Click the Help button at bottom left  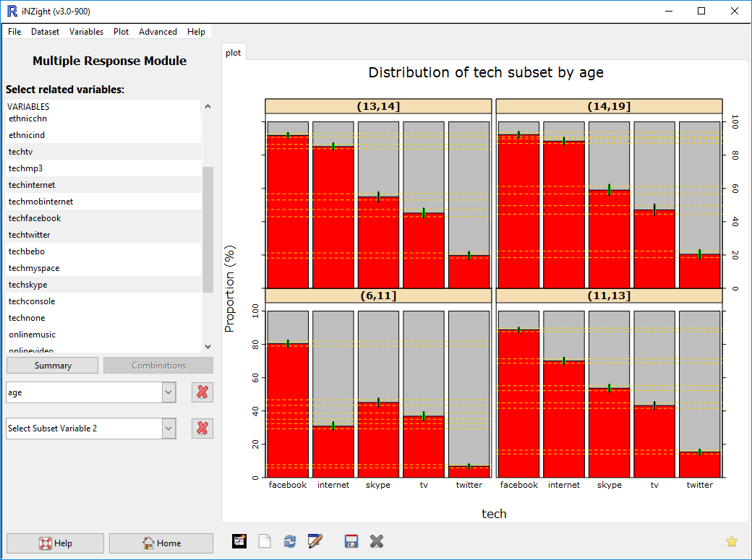56,543
